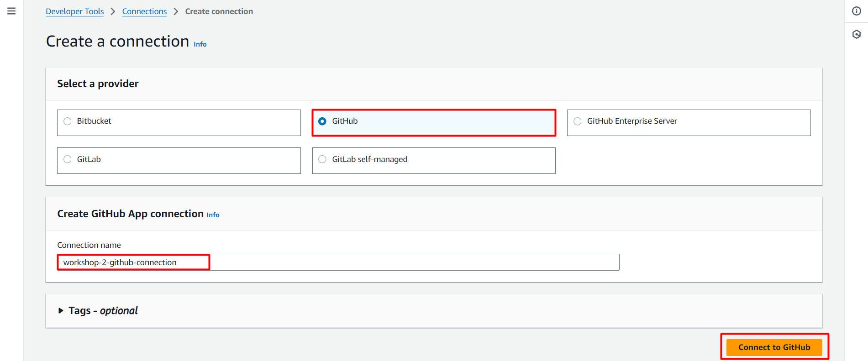Click the Select a provider heading
This screenshot has width=868, height=361.
click(98, 84)
